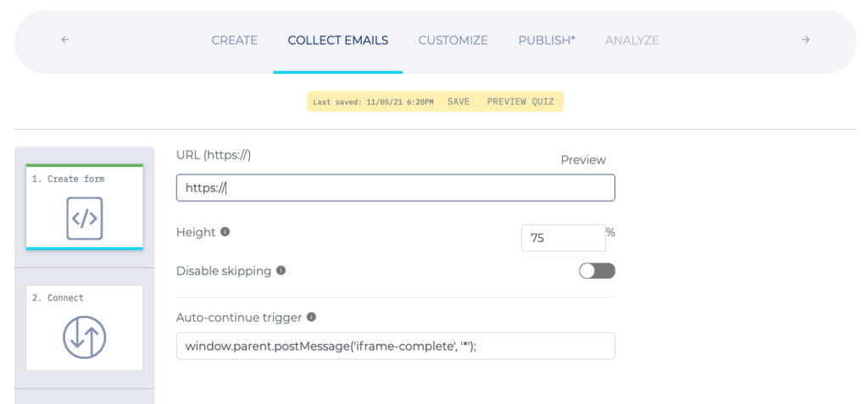Click the up-down arrows Connect icon
The height and width of the screenshot is (404, 868).
pos(84,338)
